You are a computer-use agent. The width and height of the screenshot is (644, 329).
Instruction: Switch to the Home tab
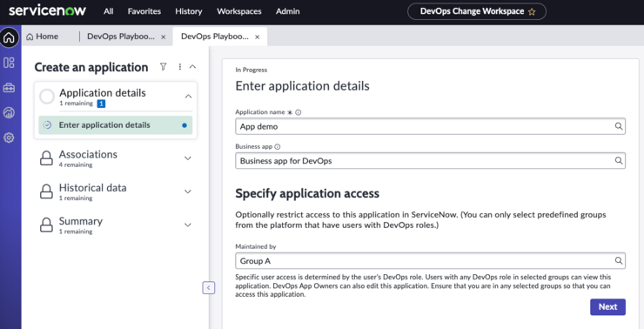coord(43,37)
